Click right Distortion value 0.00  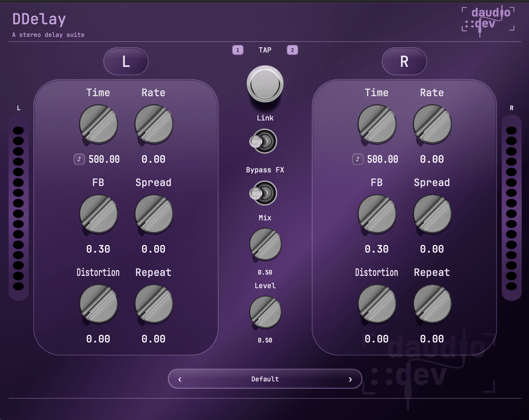377,339
